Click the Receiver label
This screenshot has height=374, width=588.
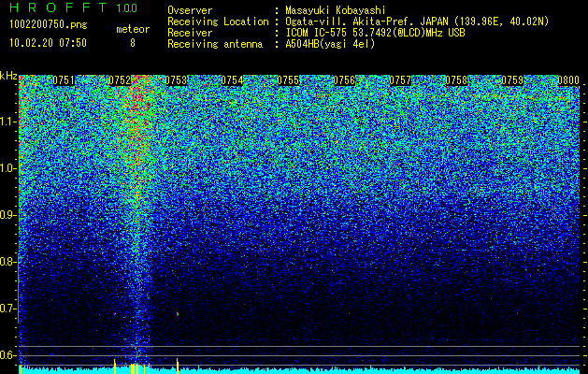(x=190, y=33)
